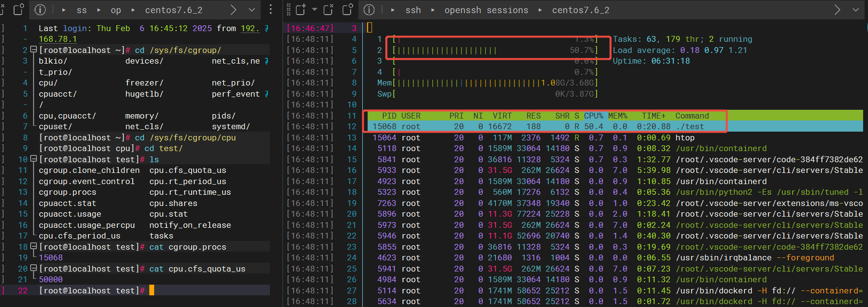
Task: Click the output value 50000 on line 21
Action: (51, 279)
